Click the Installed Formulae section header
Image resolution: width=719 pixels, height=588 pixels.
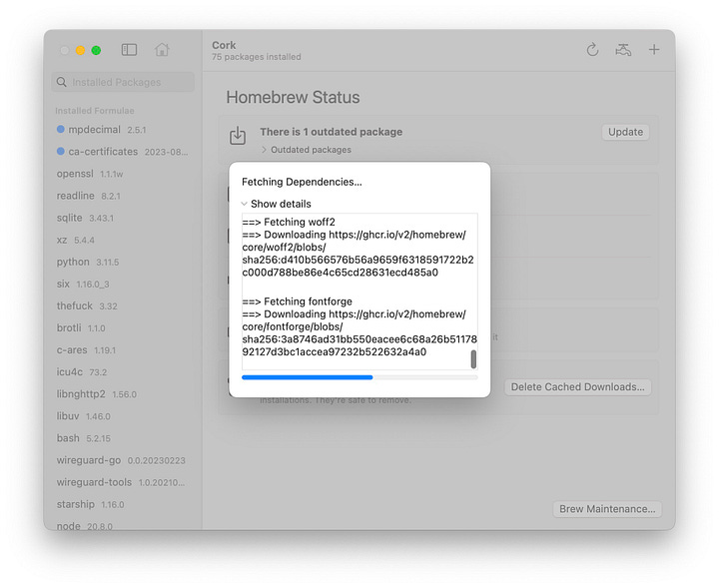95,111
